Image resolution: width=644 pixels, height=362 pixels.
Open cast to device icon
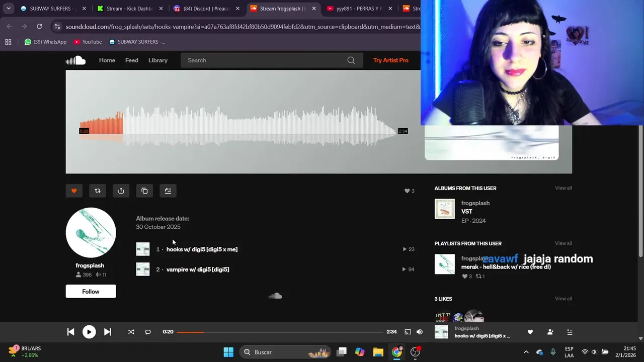408,332
